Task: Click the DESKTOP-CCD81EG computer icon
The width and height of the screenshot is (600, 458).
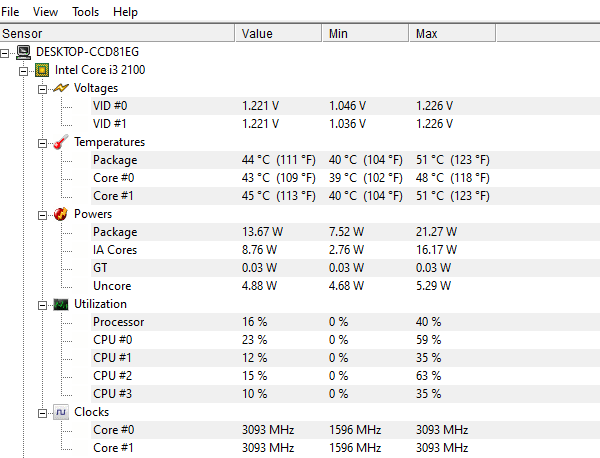Action: point(24,52)
